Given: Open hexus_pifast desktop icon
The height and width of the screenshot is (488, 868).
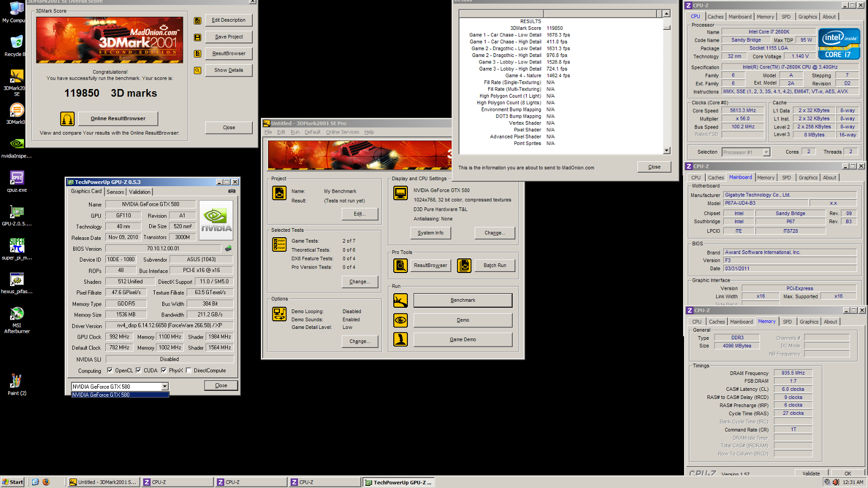Looking at the screenshot, I should 17,283.
